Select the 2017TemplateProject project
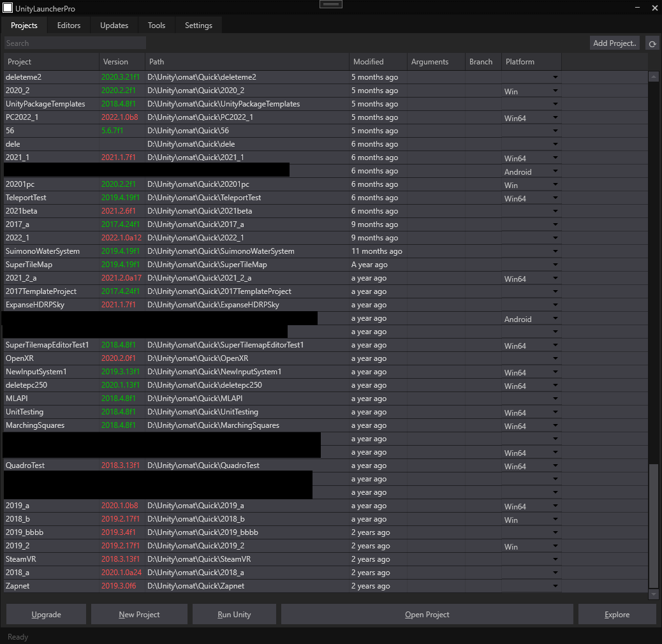 point(326,291)
